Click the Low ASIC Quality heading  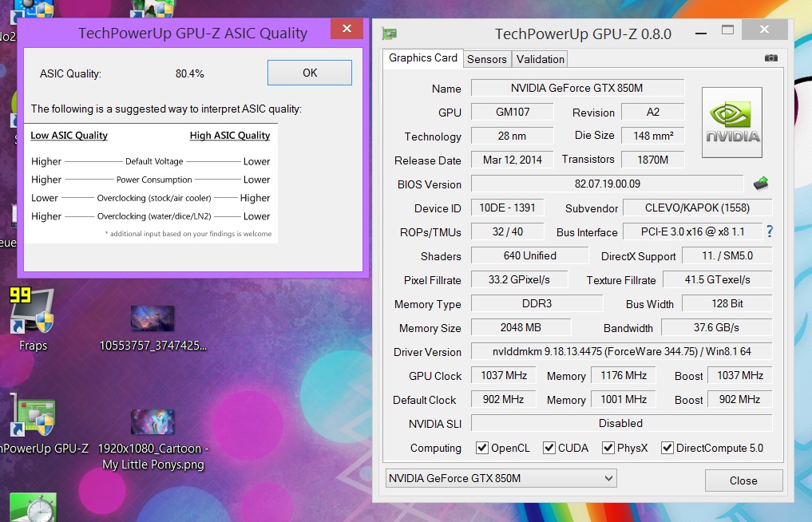pyautogui.click(x=69, y=136)
